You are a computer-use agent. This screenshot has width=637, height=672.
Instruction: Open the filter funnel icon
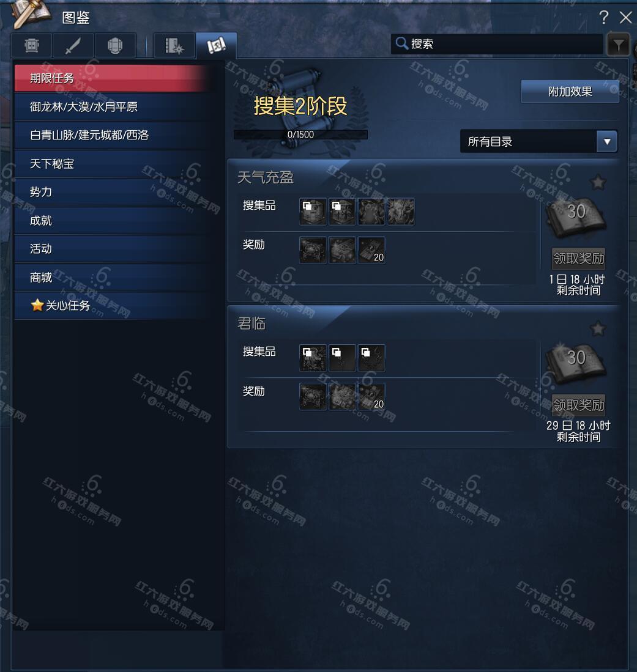click(x=618, y=45)
